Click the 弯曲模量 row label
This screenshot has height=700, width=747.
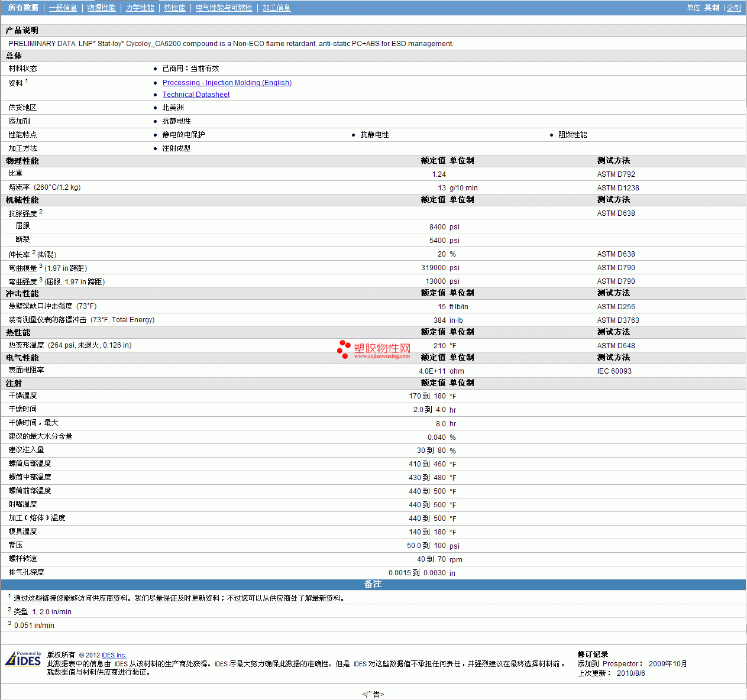(48, 268)
